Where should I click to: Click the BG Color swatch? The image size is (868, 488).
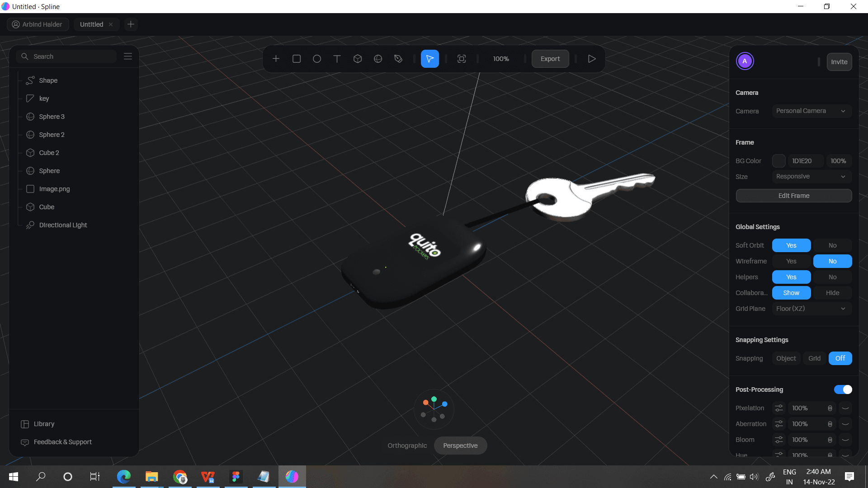coord(778,161)
